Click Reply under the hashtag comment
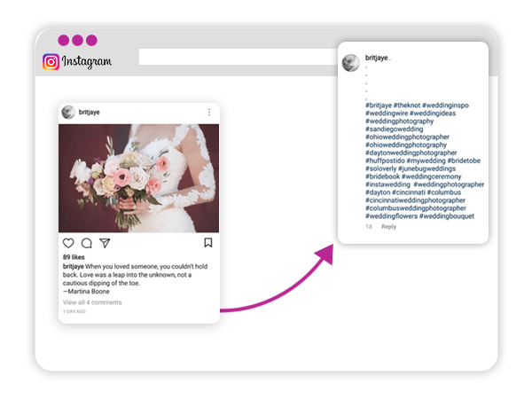 pyautogui.click(x=389, y=227)
